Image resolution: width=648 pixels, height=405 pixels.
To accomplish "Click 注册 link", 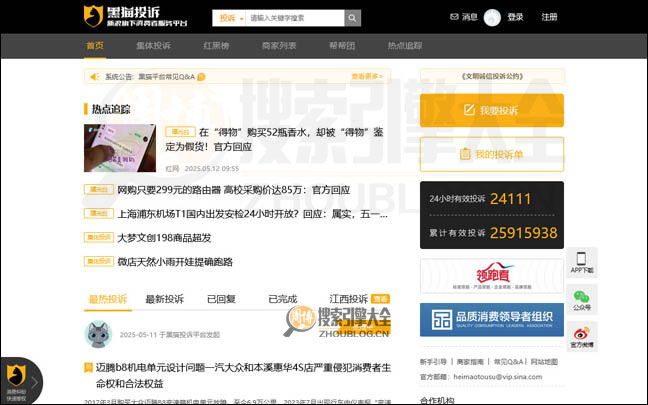I will click(x=549, y=17).
